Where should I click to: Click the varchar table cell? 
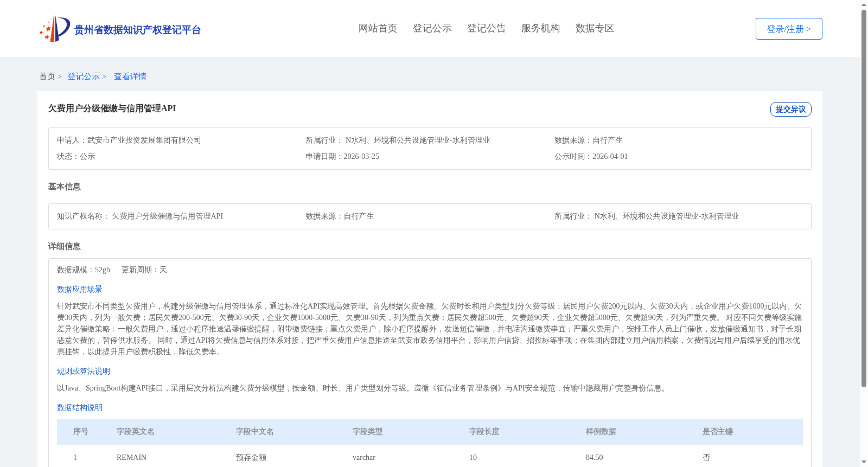coord(364,457)
